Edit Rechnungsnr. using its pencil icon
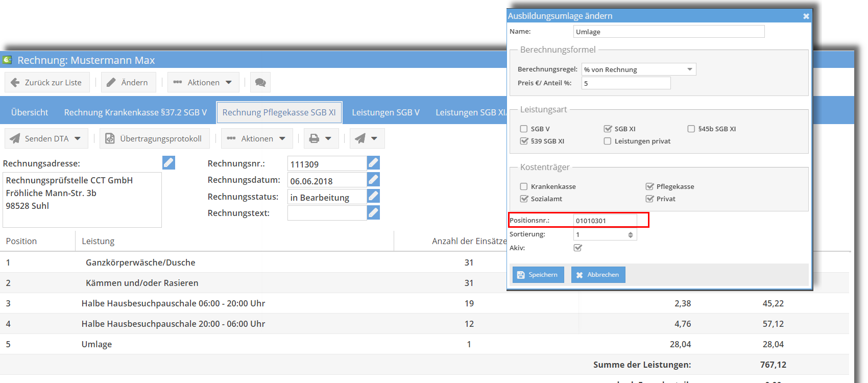This screenshot has width=868, height=383. (x=373, y=163)
